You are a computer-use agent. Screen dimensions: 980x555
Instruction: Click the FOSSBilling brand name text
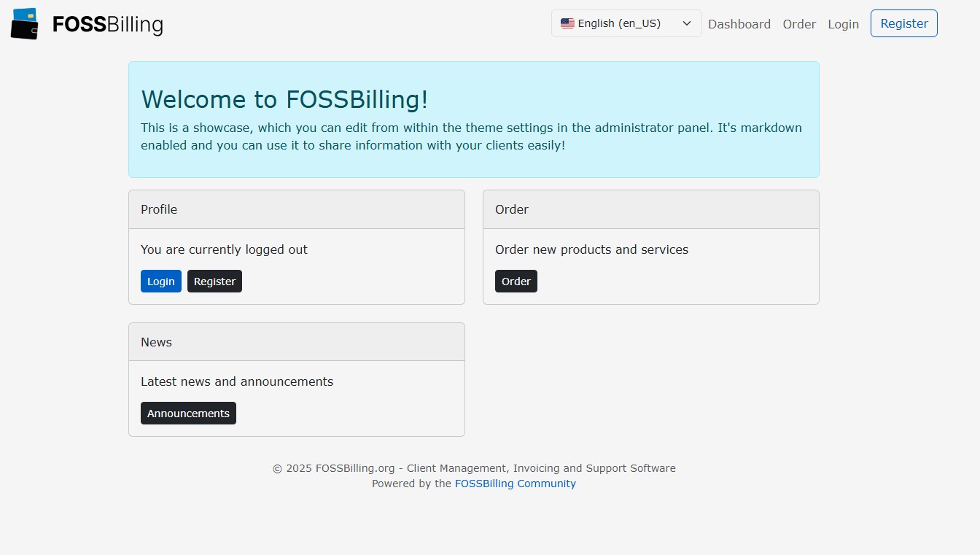tap(108, 24)
